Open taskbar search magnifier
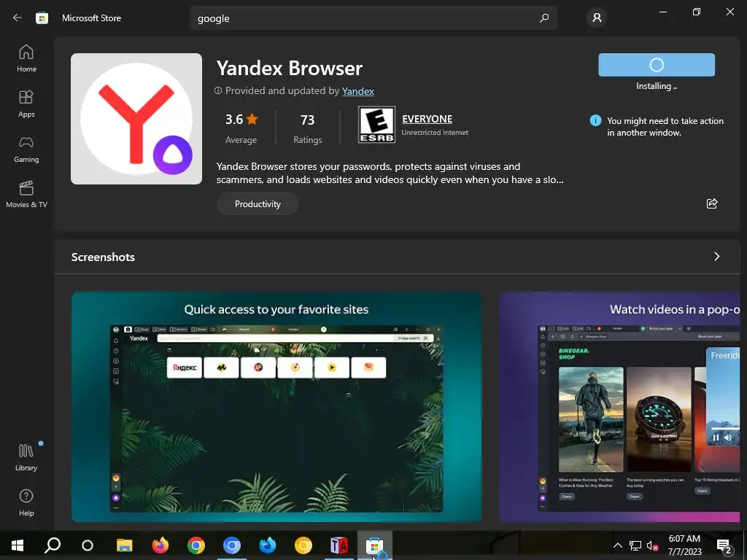 53,545
